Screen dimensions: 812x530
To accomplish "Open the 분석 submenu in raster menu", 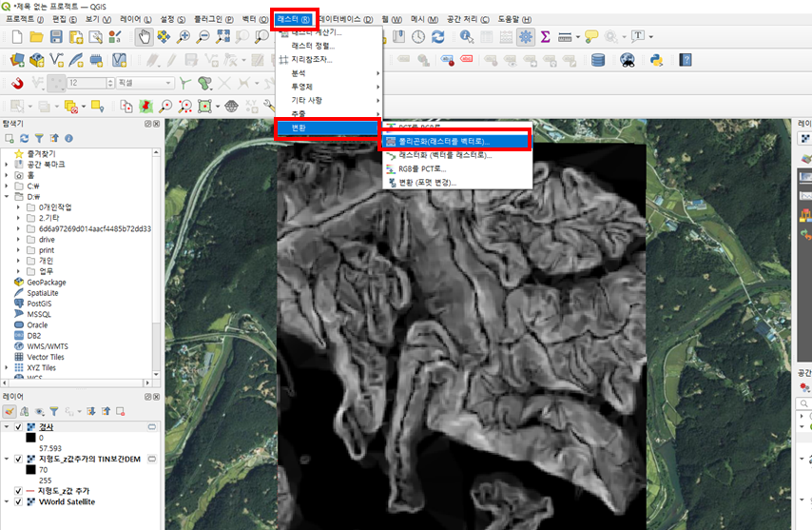I will coord(329,73).
